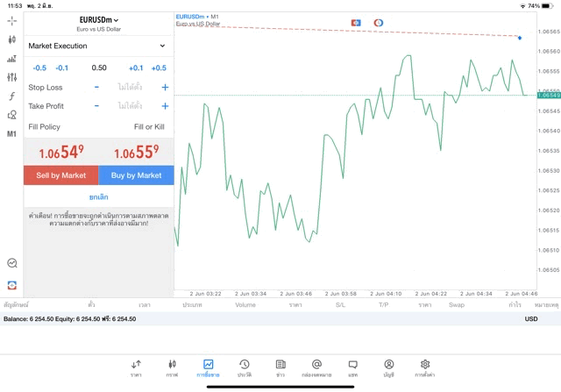This screenshot has height=392, width=561.
Task: Decrease Take Profit with minus button
Action: [96, 106]
